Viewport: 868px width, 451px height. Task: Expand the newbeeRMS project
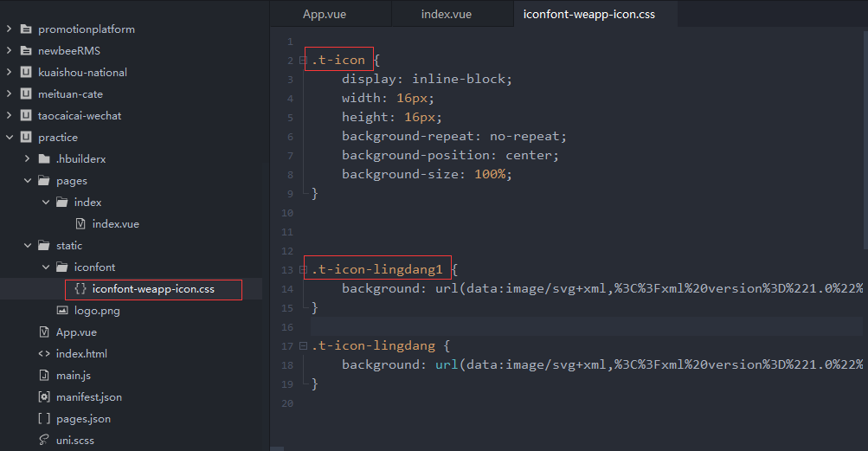pos(9,50)
